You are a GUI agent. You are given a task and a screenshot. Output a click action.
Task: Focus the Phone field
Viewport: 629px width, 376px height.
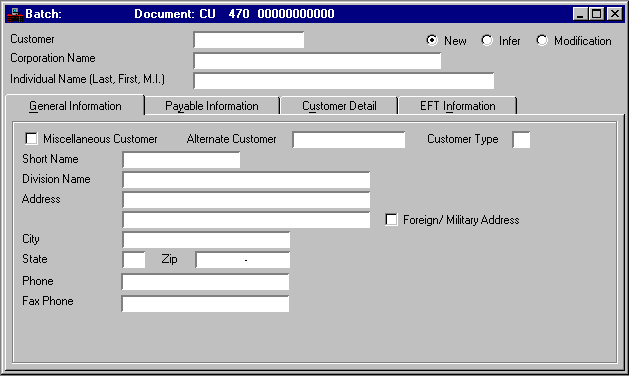coord(205,282)
